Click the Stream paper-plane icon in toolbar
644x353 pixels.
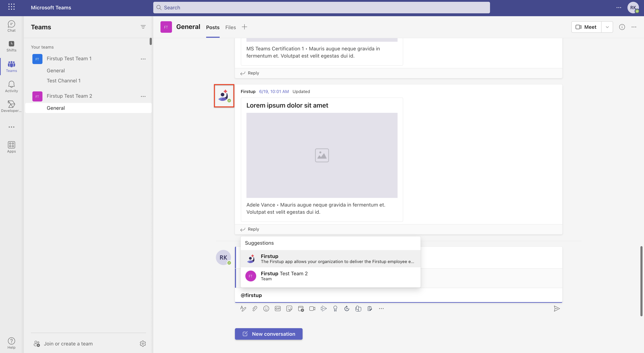(x=324, y=309)
